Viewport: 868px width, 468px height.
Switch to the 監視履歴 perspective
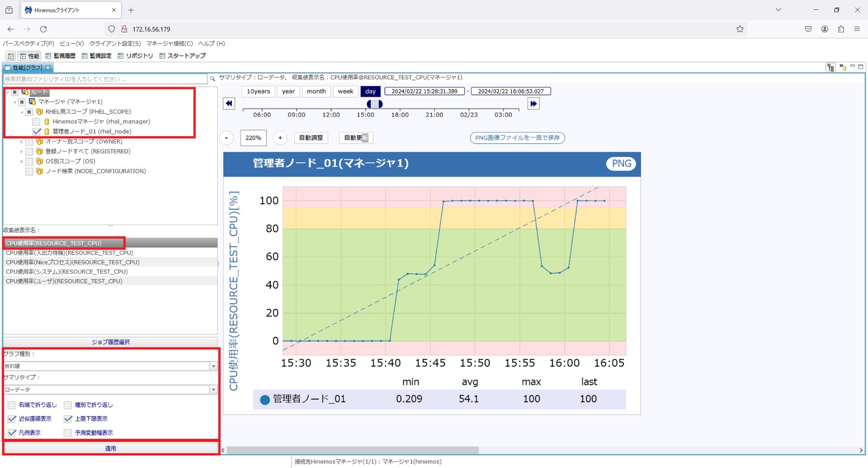point(61,56)
